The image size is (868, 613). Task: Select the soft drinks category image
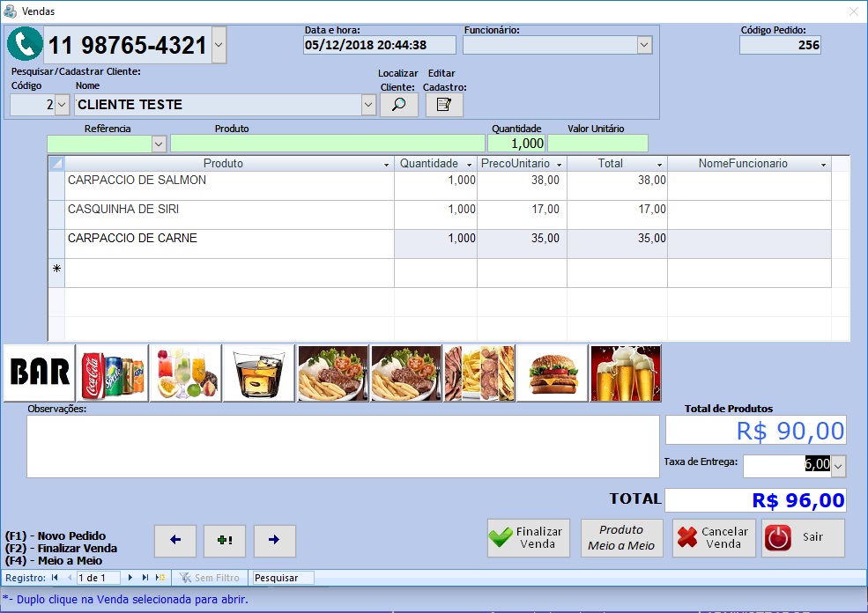112,373
